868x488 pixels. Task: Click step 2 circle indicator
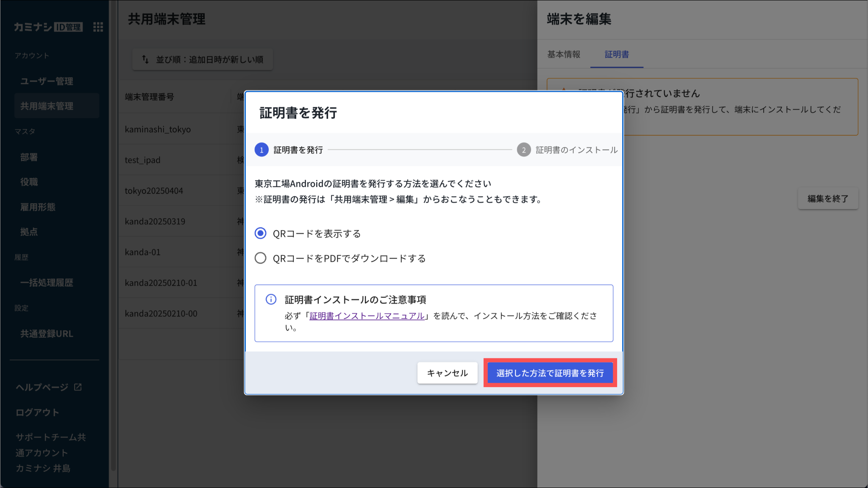point(523,150)
